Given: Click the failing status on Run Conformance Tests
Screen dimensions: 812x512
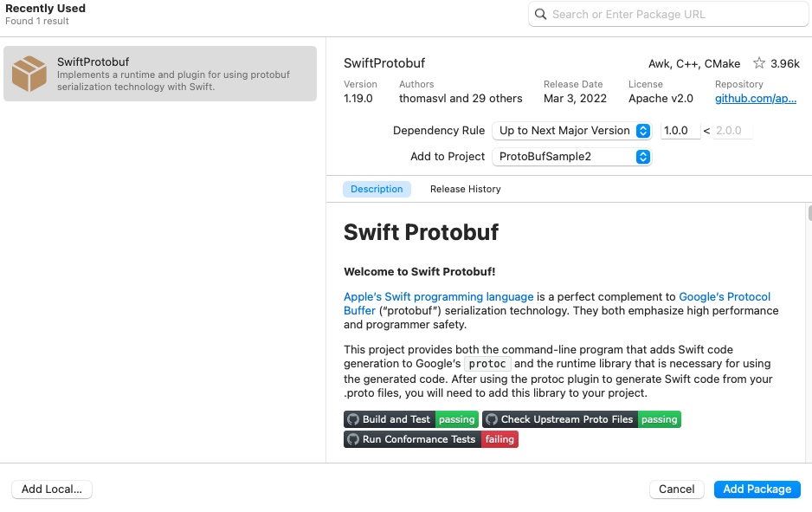Looking at the screenshot, I should (499, 439).
